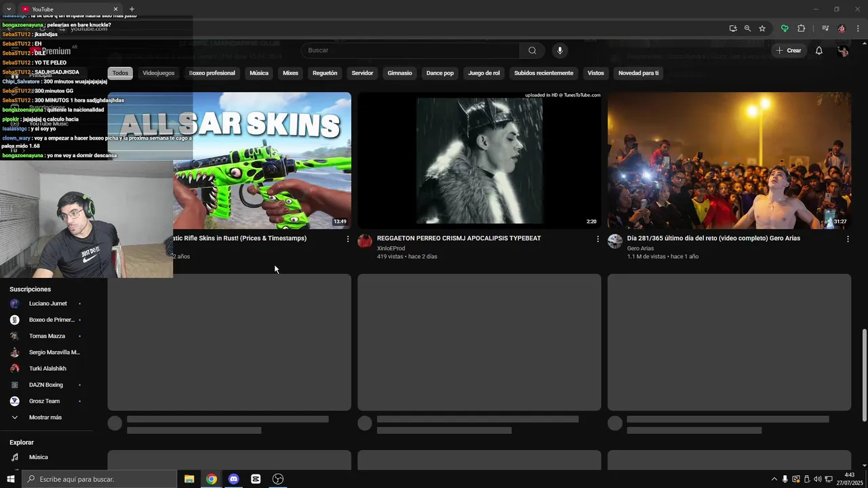The width and height of the screenshot is (868, 488).
Task: Open options menu for Rifle Skins video
Action: pyautogui.click(x=348, y=239)
